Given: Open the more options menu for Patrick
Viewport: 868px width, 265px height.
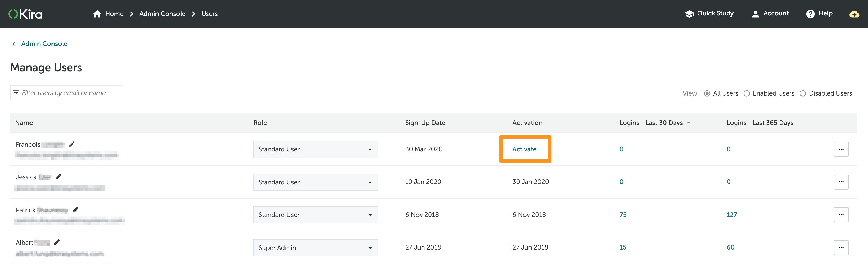Looking at the screenshot, I should (841, 215).
